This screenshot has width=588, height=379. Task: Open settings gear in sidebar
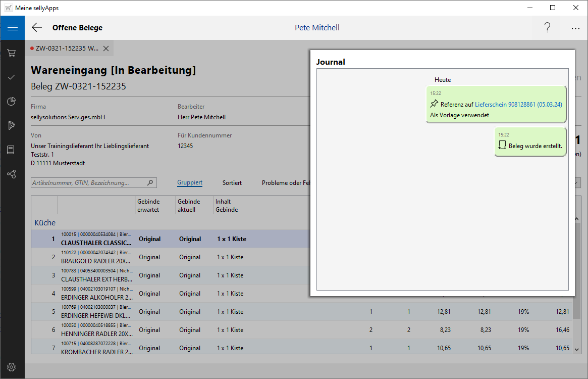pyautogui.click(x=12, y=367)
